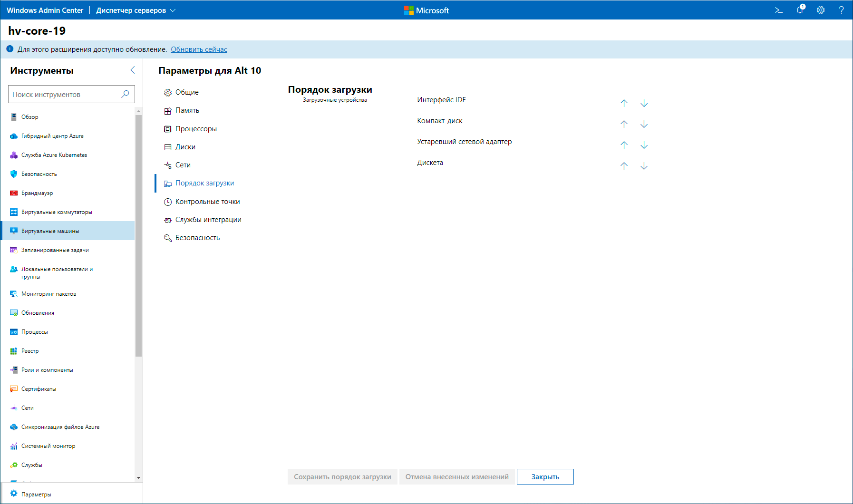The height and width of the screenshot is (504, 853).
Task: Select Службы интеграции section
Action: click(x=208, y=220)
